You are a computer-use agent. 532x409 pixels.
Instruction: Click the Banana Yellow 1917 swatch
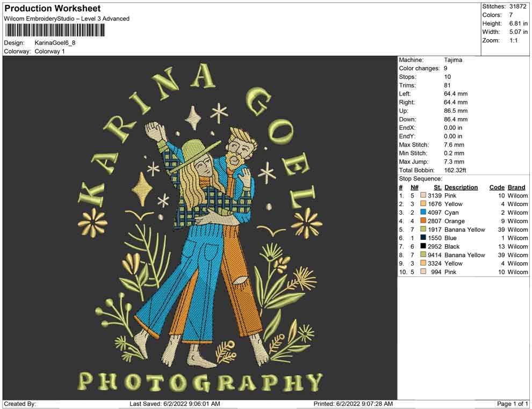[423, 230]
